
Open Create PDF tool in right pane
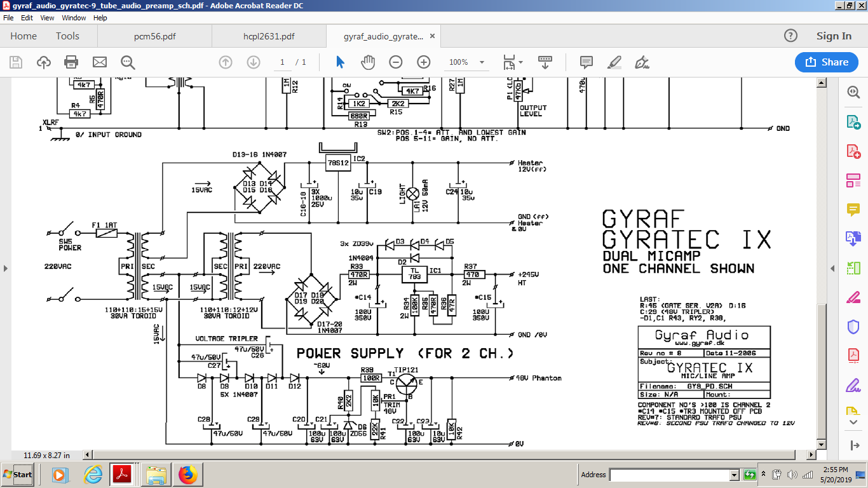coord(853,151)
